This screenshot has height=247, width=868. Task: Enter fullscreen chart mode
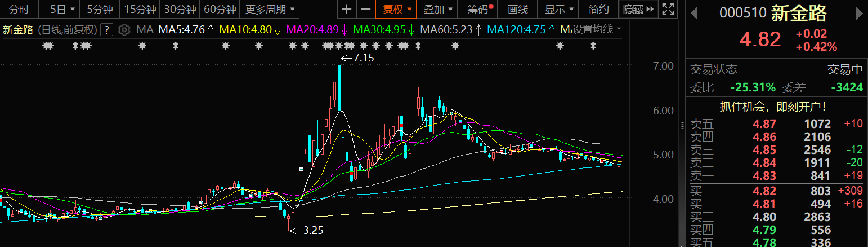[668, 9]
